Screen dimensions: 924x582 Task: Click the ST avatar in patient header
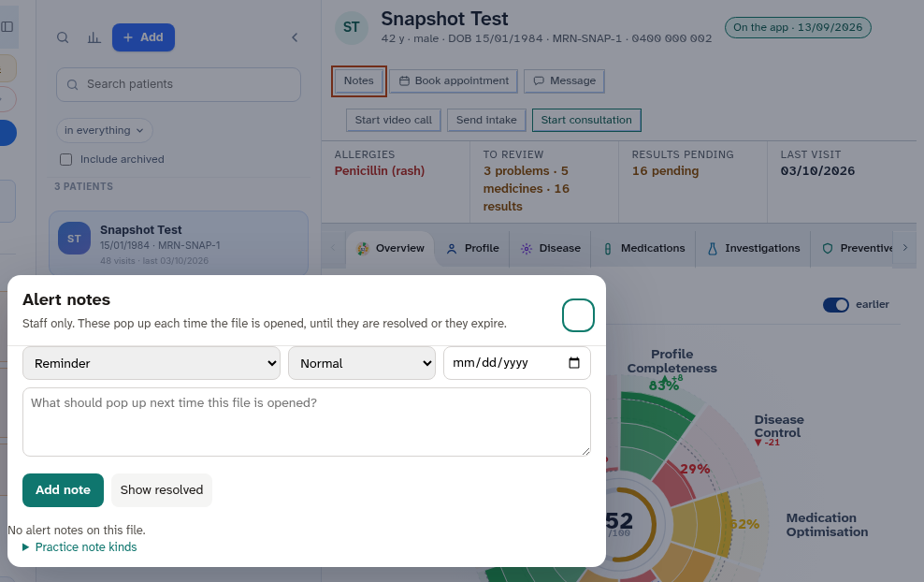tap(352, 27)
